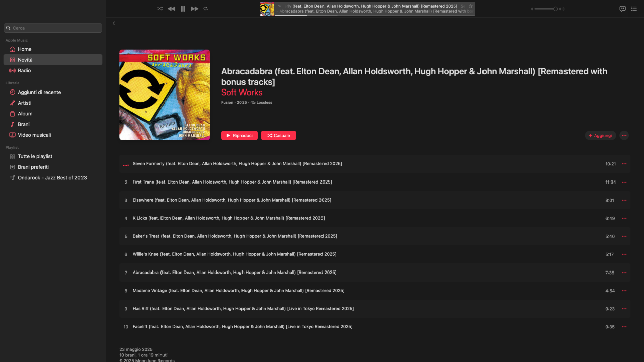Open more options for First Trane
This screenshot has height=362, width=644.
click(624, 182)
